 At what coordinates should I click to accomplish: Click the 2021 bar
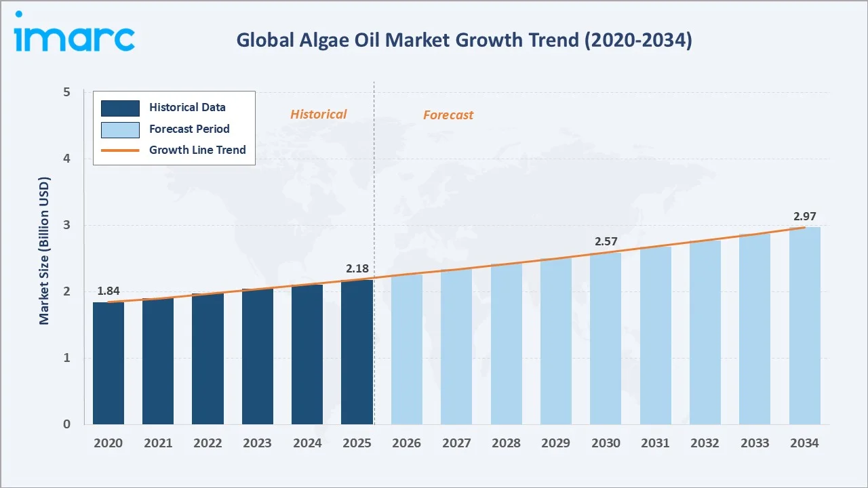[x=158, y=361]
